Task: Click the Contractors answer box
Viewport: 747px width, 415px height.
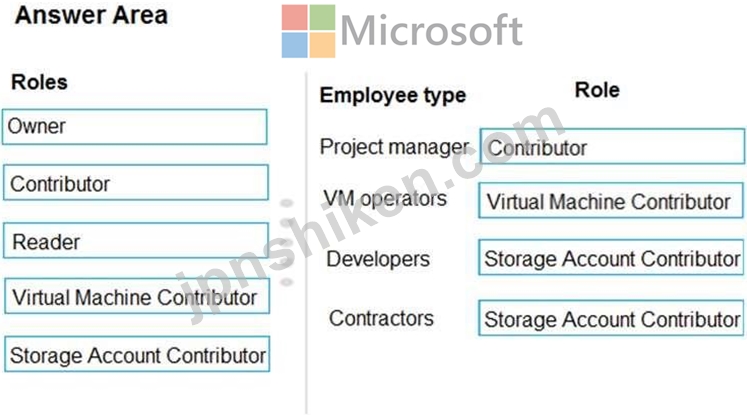Action: point(611,318)
